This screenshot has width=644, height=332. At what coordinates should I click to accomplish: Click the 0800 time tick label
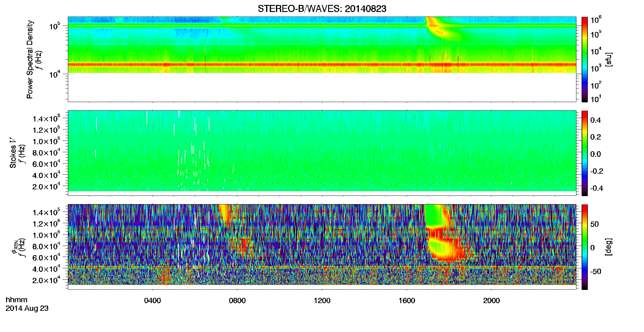pyautogui.click(x=237, y=301)
